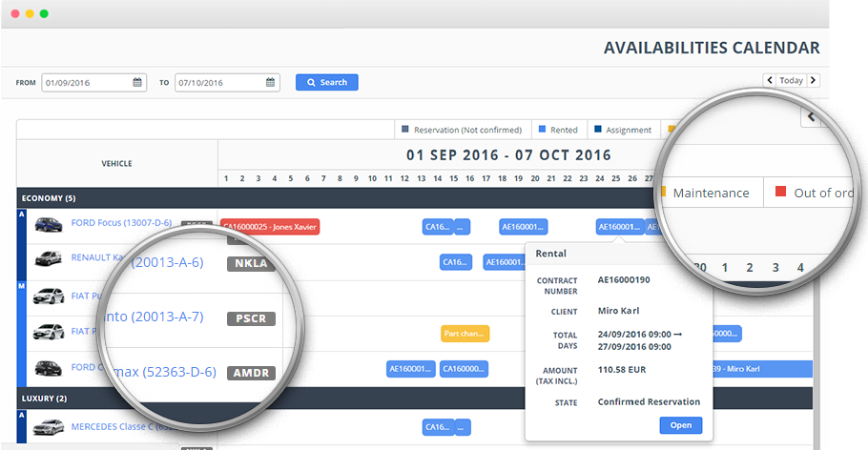
Task: Click contract number AE16000190 text
Action: point(624,280)
